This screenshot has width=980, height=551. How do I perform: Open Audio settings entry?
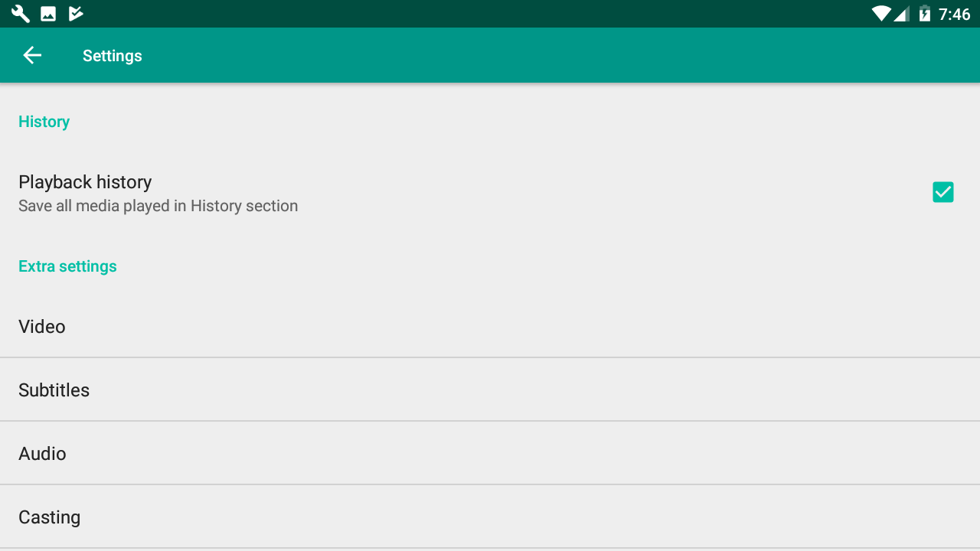tap(42, 454)
